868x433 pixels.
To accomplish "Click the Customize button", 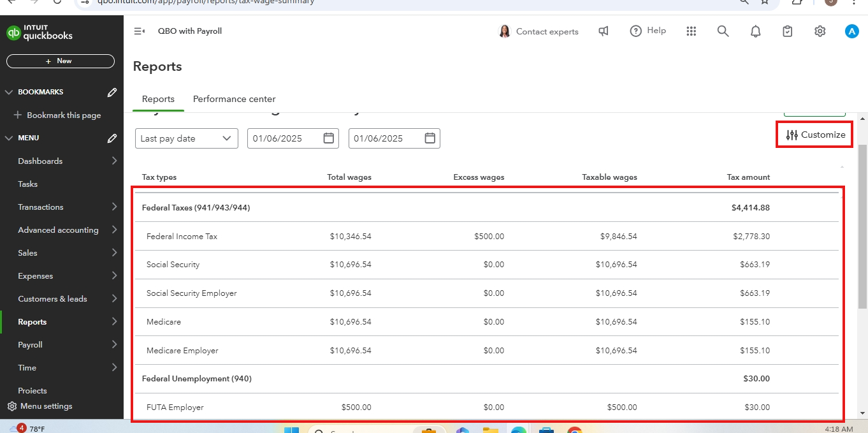I will tap(815, 135).
